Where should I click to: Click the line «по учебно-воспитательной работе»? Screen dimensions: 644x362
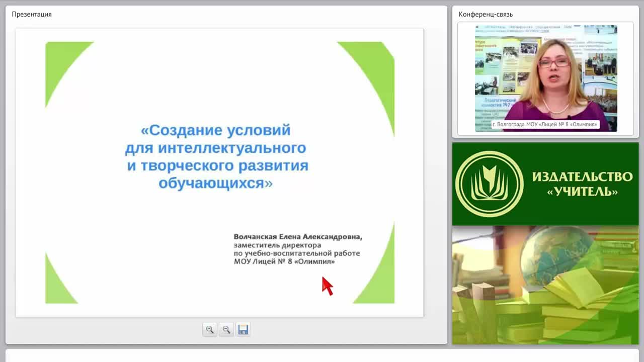coord(297,253)
